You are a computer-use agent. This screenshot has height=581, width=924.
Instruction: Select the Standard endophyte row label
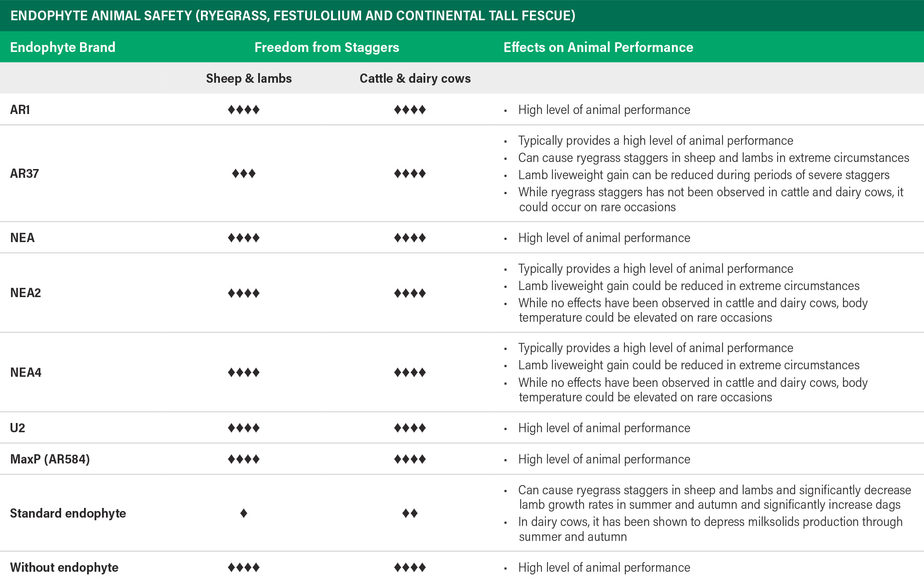tap(68, 513)
